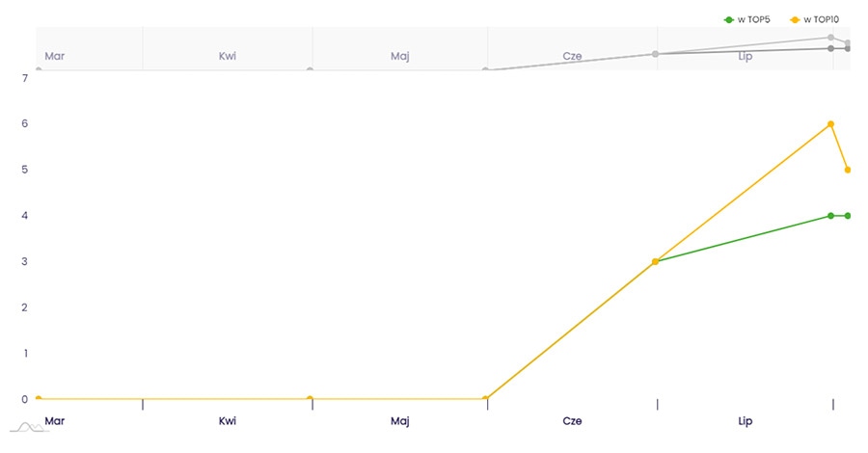Select Cze in the top overview navigator
Screen dimensions: 868x453
click(x=573, y=56)
